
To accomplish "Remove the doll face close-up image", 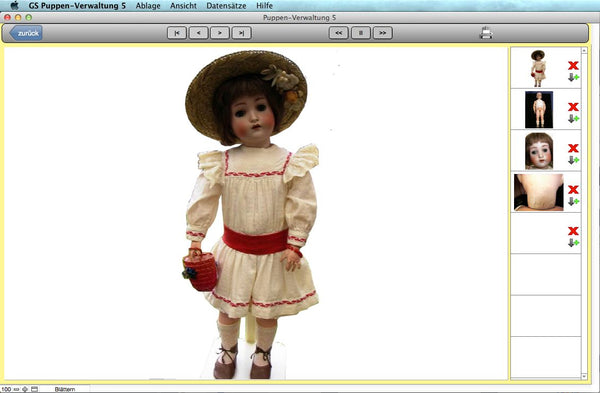I will (x=573, y=148).
